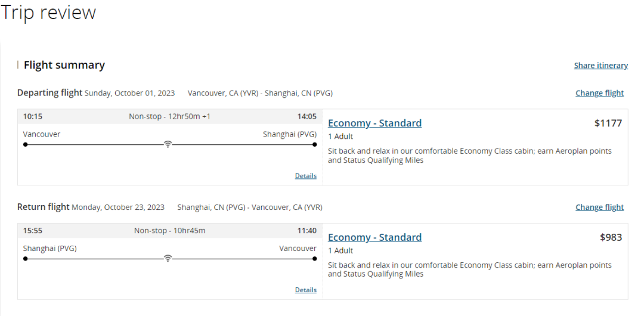Viewport: 644px width, 316px height.
Task: Click the Shanghai (PVG) arrival dot on the departing flight
Action: (315, 145)
